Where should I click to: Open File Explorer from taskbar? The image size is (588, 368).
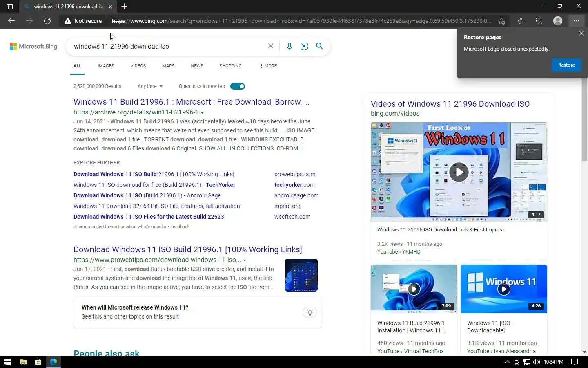(x=23, y=362)
